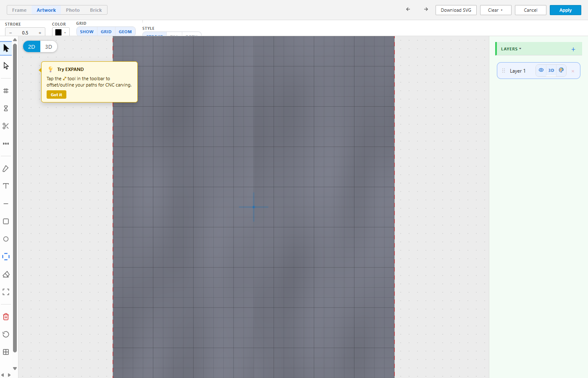The image size is (588, 378).
Task: Select the outlined arrow direct-select tool
Action: click(6, 66)
